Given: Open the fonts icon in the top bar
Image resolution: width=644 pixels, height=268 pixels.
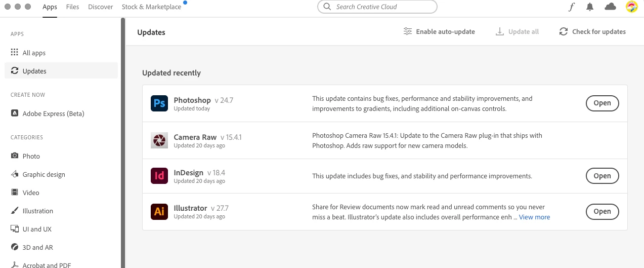Looking at the screenshot, I should (x=571, y=7).
